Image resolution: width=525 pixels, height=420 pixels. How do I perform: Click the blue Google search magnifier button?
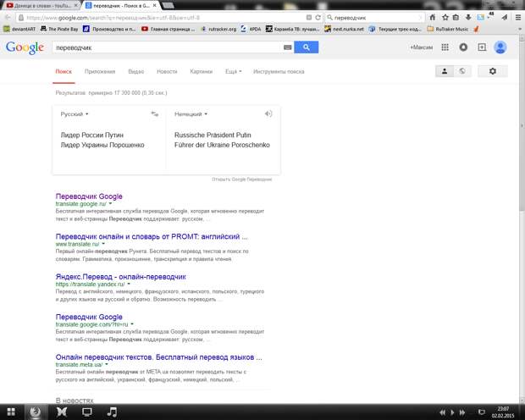[306, 47]
